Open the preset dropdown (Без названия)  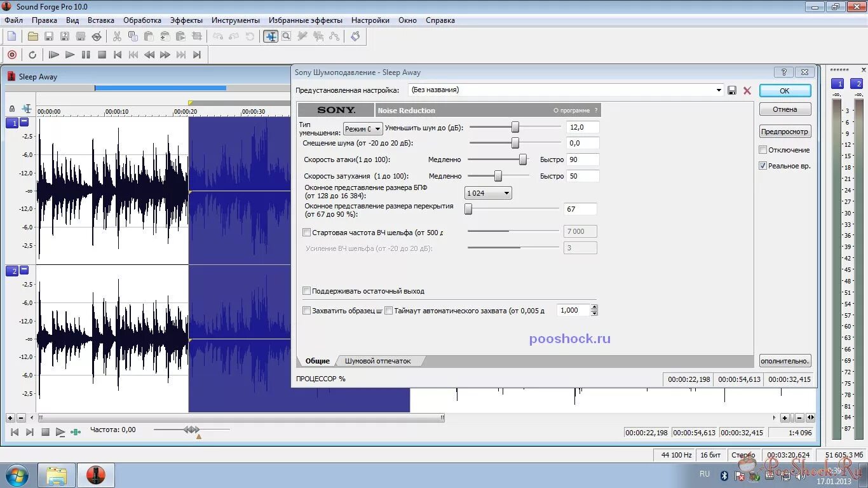719,90
